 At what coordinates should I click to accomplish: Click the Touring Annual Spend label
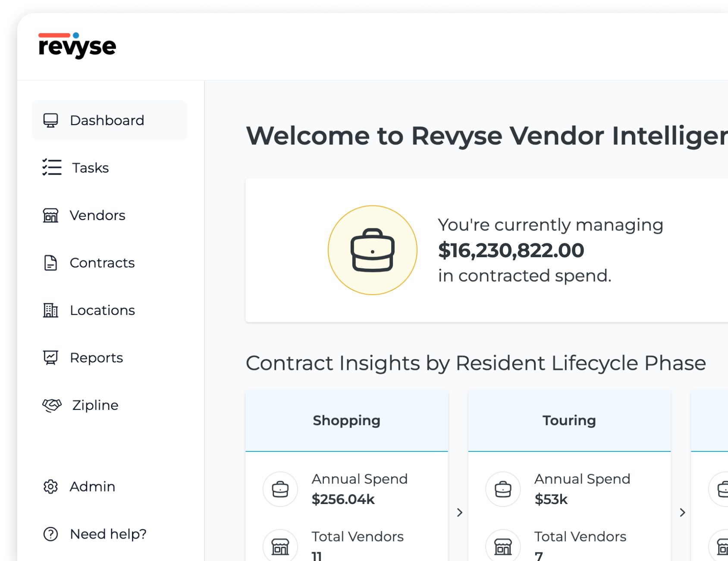click(582, 479)
